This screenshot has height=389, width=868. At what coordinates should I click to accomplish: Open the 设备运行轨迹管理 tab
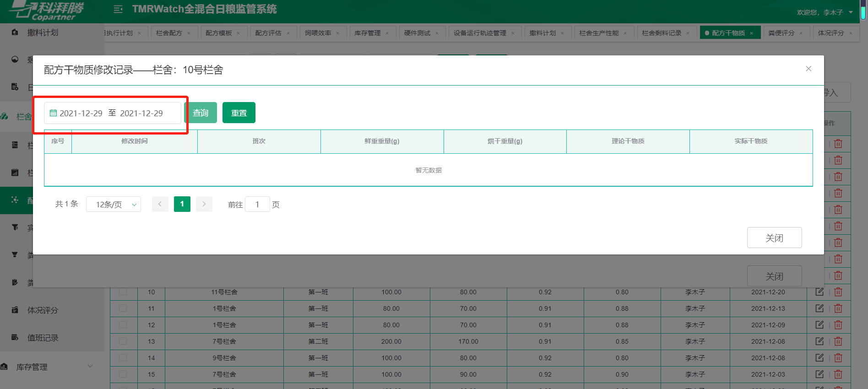click(479, 33)
